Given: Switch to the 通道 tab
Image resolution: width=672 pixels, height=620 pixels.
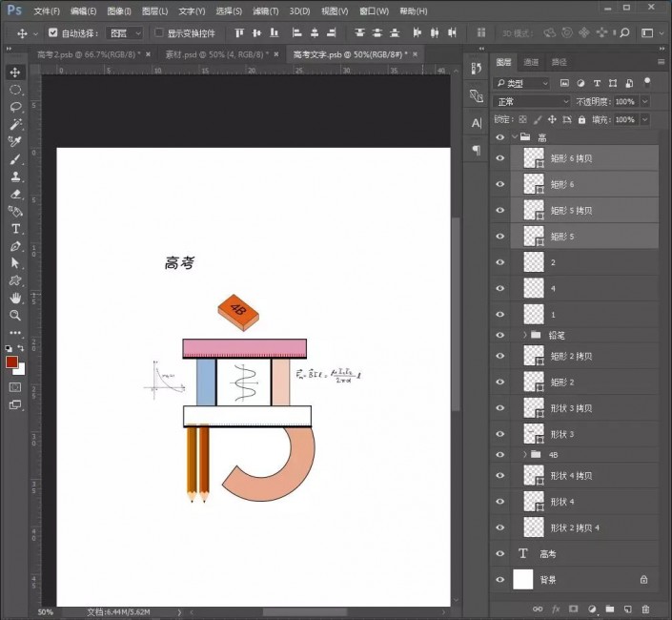Looking at the screenshot, I should tap(531, 62).
